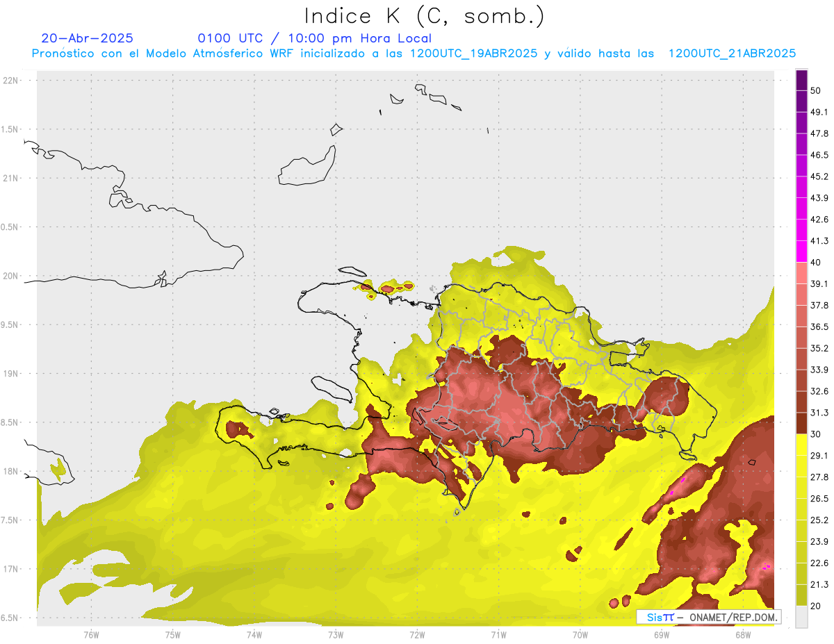
Task: Click the '22N' latitude axis label
Action: (10, 81)
